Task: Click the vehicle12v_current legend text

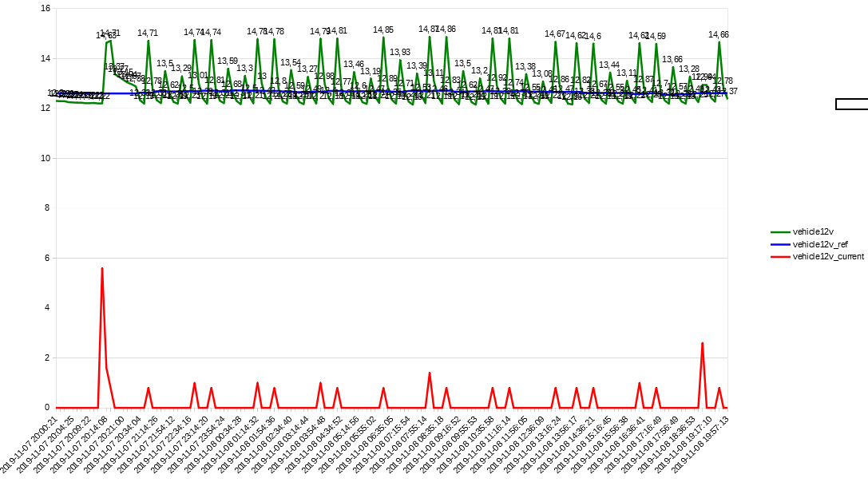Action: [828, 257]
